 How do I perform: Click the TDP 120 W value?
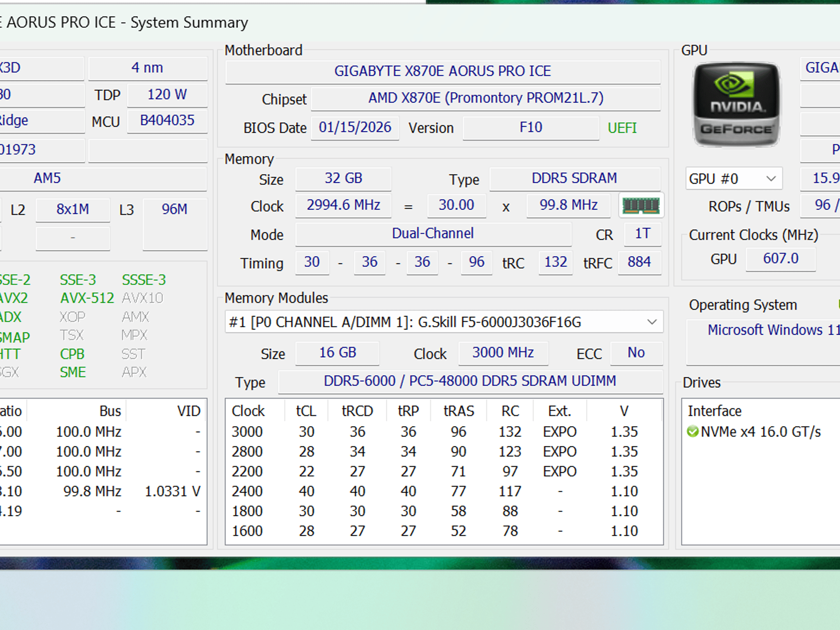pos(167,95)
